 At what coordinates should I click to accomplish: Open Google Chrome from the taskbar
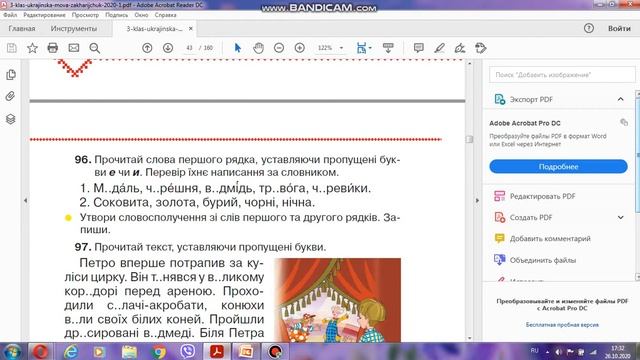click(160, 351)
